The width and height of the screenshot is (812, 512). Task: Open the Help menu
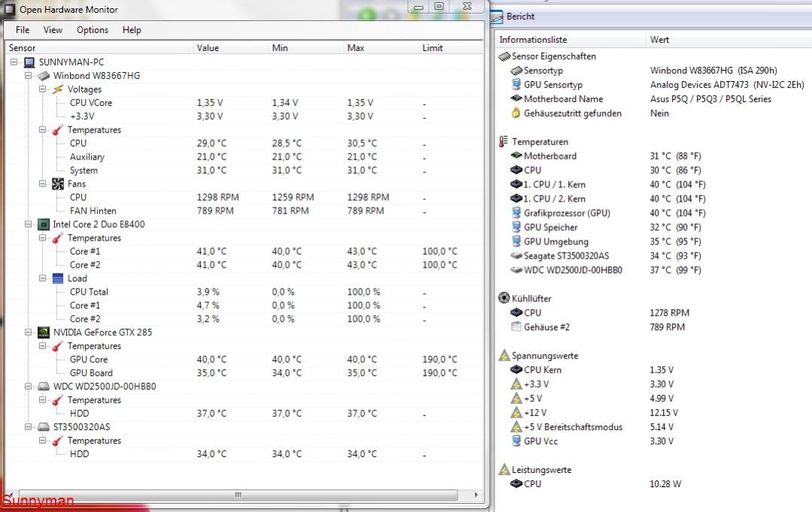click(x=132, y=30)
